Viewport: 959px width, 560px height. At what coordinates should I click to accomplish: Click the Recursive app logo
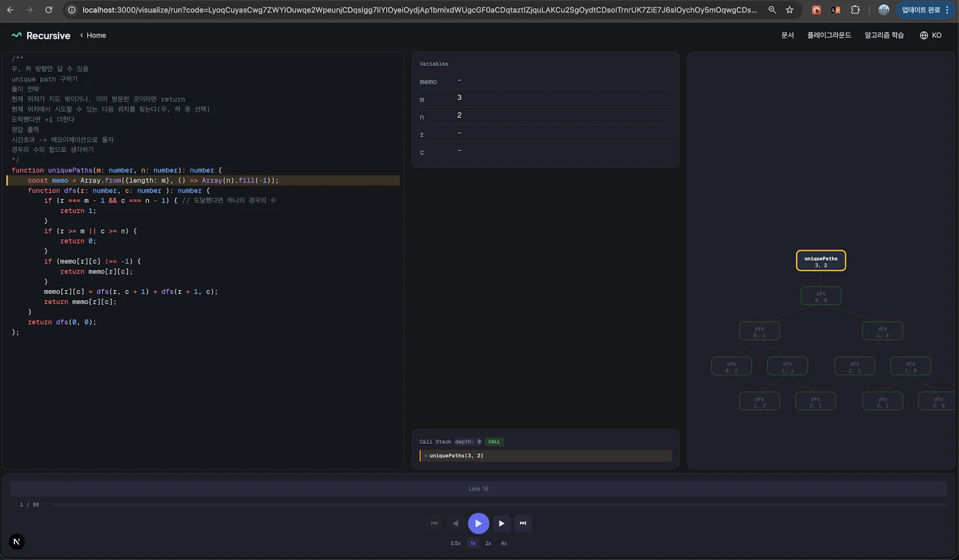[x=40, y=35]
